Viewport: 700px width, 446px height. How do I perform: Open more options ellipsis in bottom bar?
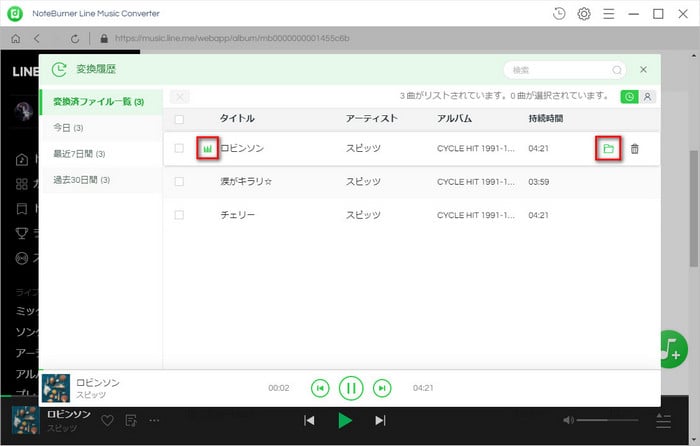coord(154,420)
